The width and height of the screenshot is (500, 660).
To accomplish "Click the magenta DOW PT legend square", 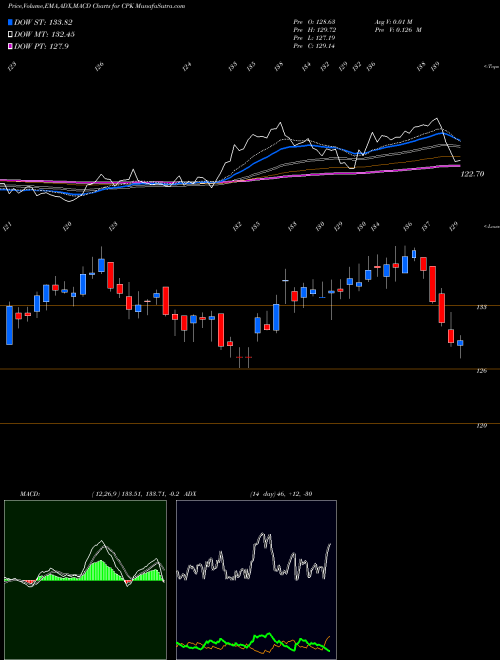I will pos(11,46).
